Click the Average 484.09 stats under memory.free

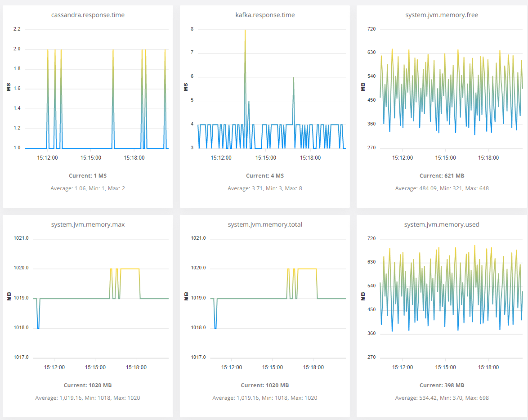[x=442, y=188]
